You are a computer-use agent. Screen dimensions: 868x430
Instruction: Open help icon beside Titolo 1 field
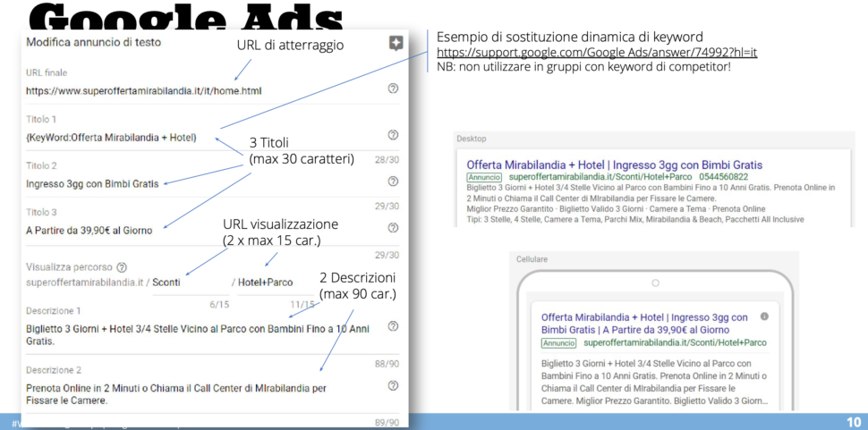tap(393, 134)
